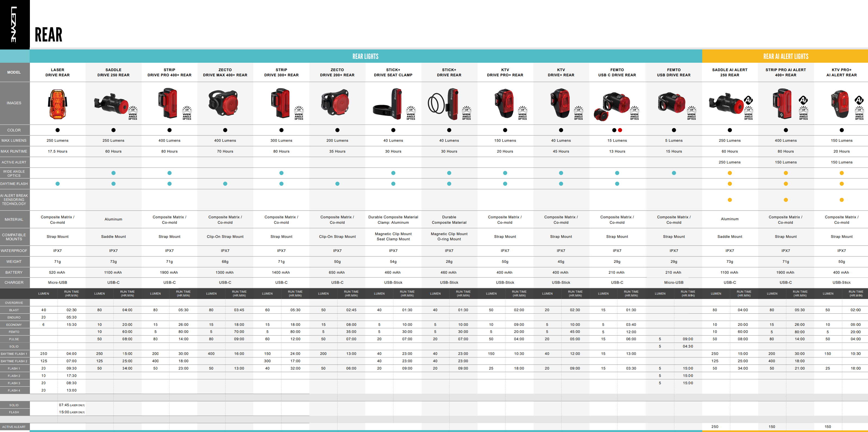Click Wide Angle Optics icon beside Femto USB C Drive Rear
This screenshot has height=432, width=868.
tap(635, 113)
